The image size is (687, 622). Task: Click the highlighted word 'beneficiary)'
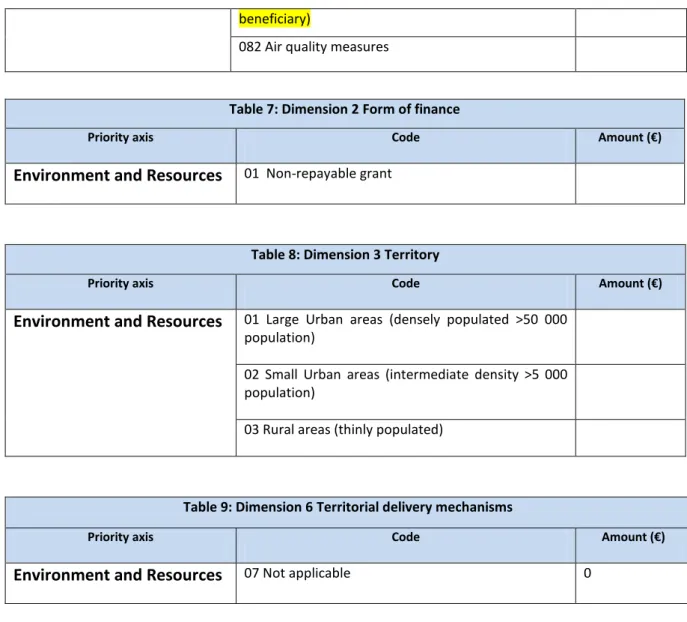(x=274, y=19)
